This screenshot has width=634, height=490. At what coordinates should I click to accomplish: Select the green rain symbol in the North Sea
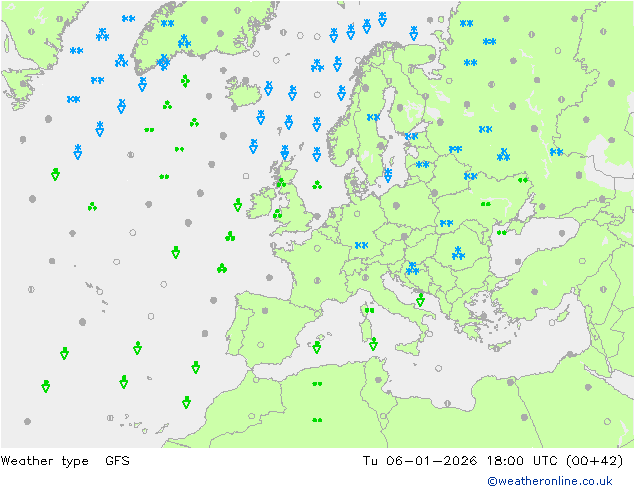click(x=317, y=185)
